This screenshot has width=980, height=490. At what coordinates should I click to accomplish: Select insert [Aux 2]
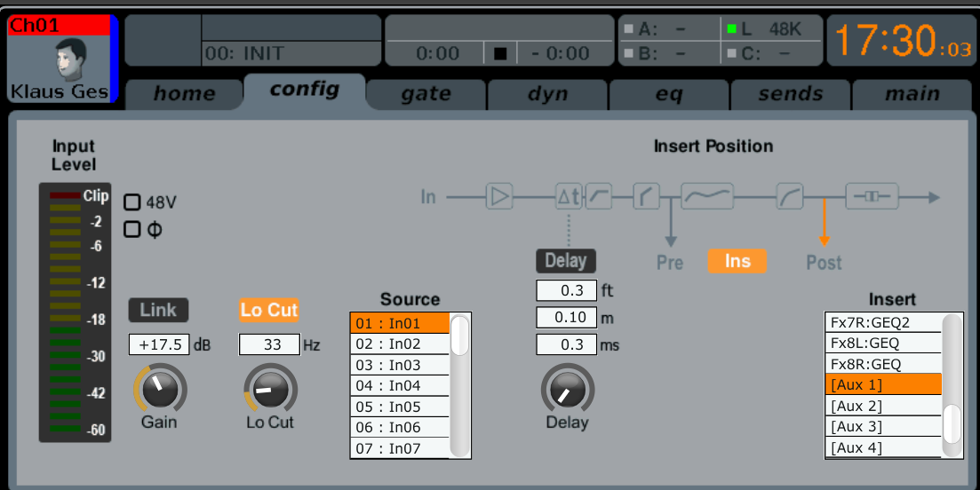click(x=883, y=406)
